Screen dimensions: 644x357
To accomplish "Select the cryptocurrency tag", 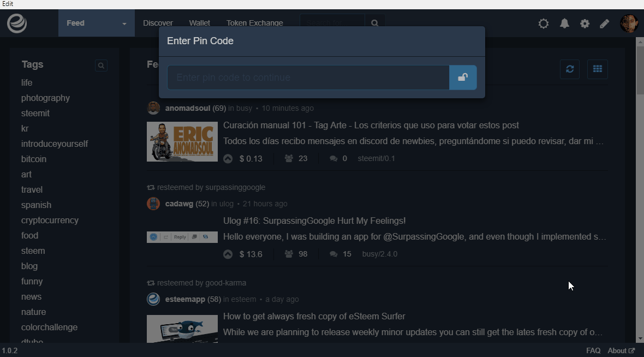I will tap(50, 220).
